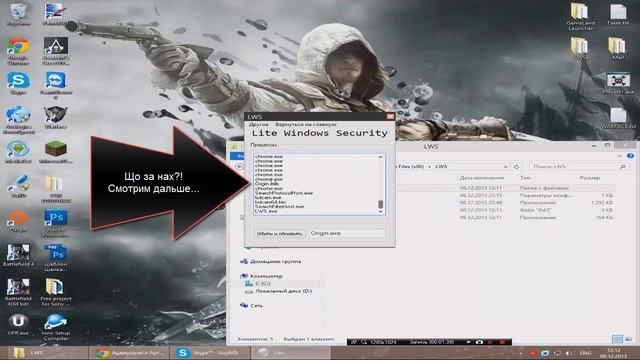Show hidden tray icons arrow

click(x=520, y=353)
